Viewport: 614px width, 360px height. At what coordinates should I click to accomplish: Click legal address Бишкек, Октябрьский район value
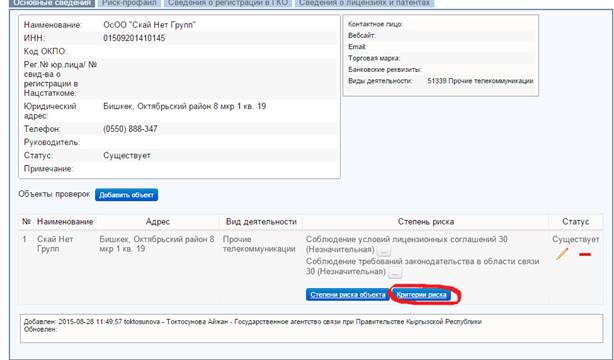click(184, 106)
